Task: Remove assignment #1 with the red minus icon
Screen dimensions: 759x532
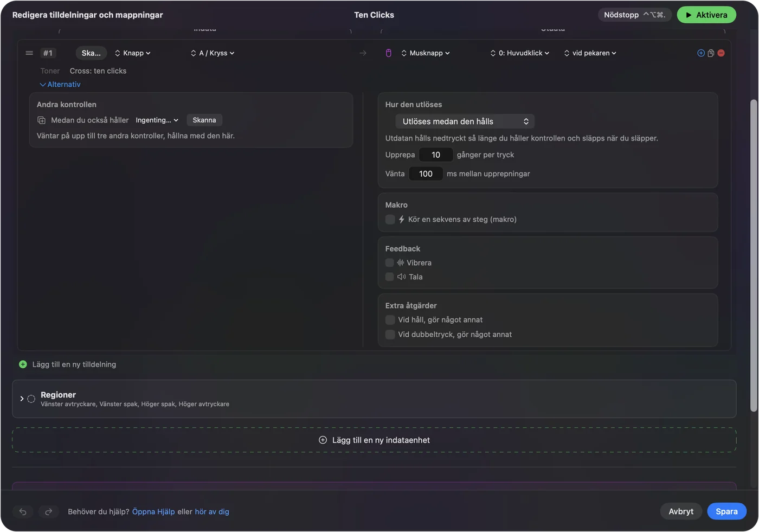Action: pyautogui.click(x=721, y=53)
